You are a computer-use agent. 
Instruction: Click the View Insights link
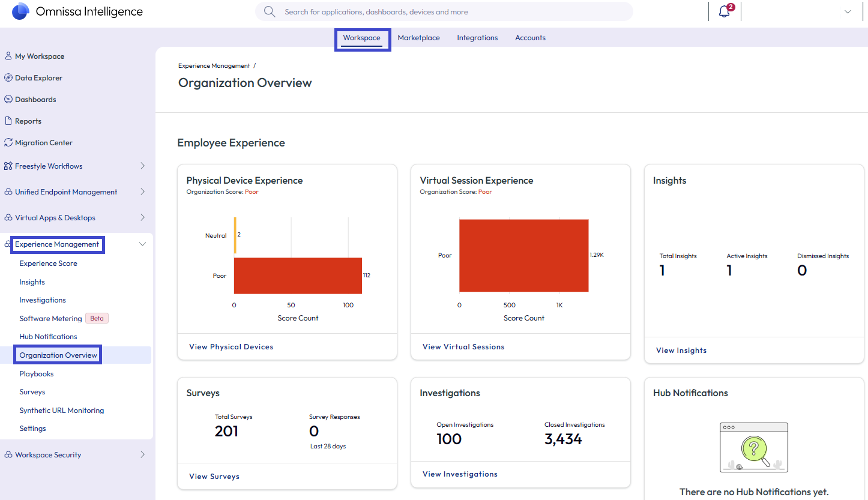click(681, 351)
